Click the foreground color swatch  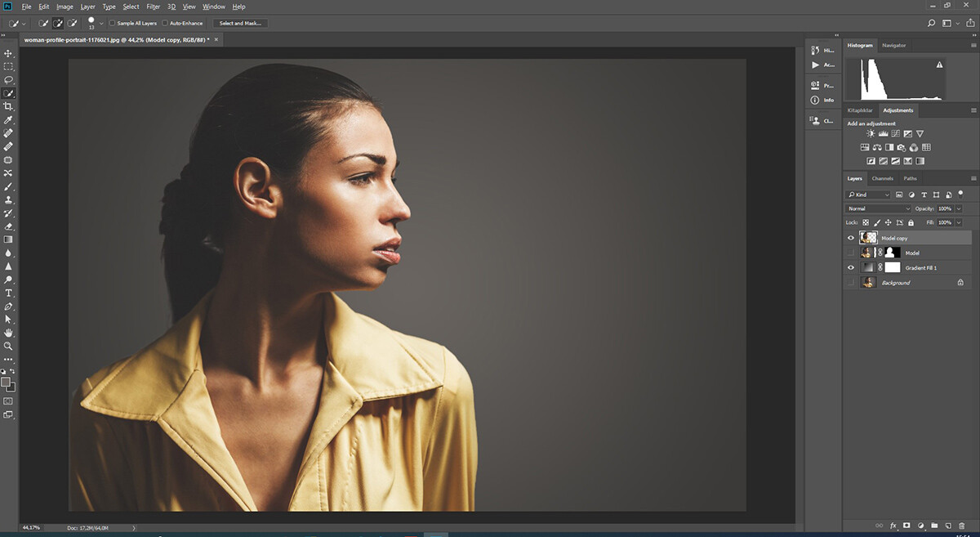[6, 382]
